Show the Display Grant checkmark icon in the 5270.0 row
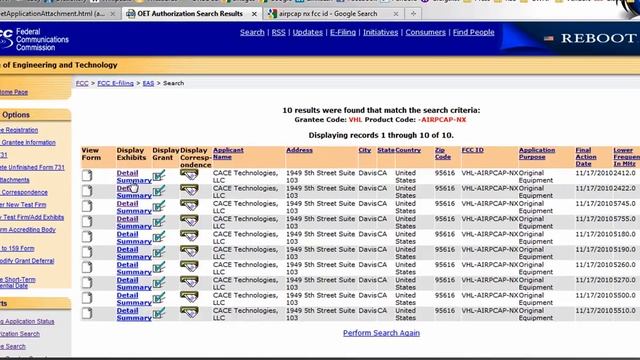The width and height of the screenshot is (640, 360). tap(159, 283)
